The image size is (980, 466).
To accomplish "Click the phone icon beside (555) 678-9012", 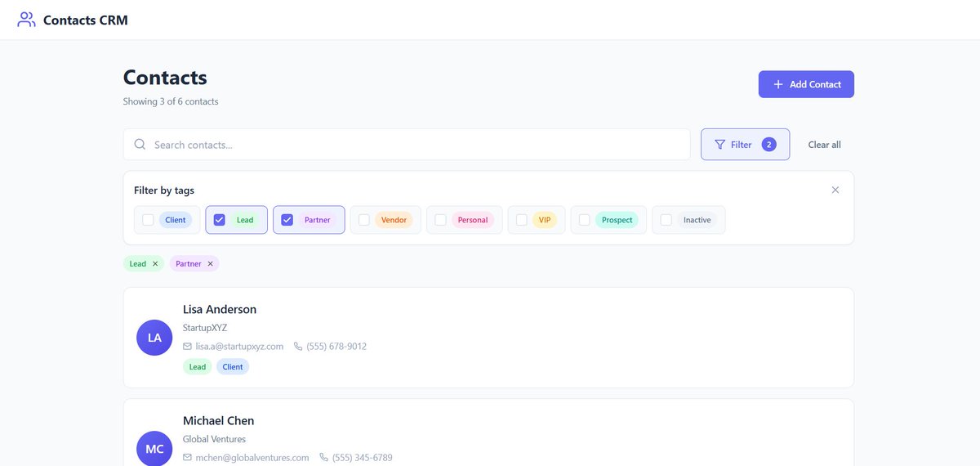I will (x=298, y=347).
